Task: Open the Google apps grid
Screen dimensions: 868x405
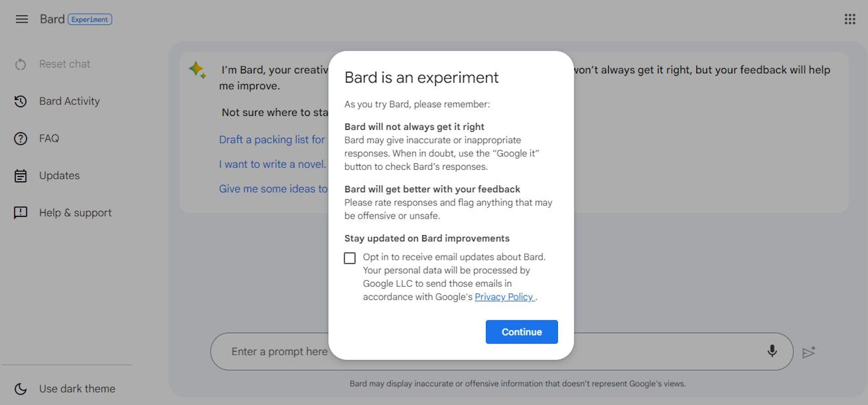Action: (849, 19)
